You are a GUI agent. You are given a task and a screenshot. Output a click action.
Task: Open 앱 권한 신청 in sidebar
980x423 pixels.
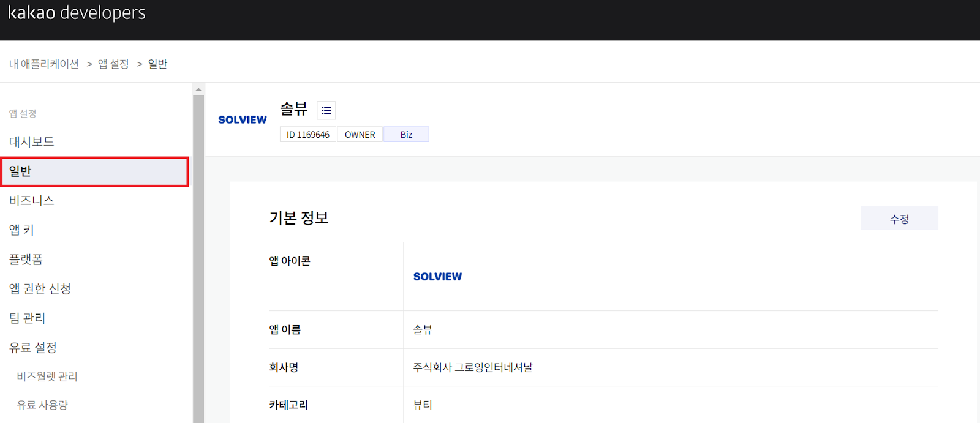[40, 289]
